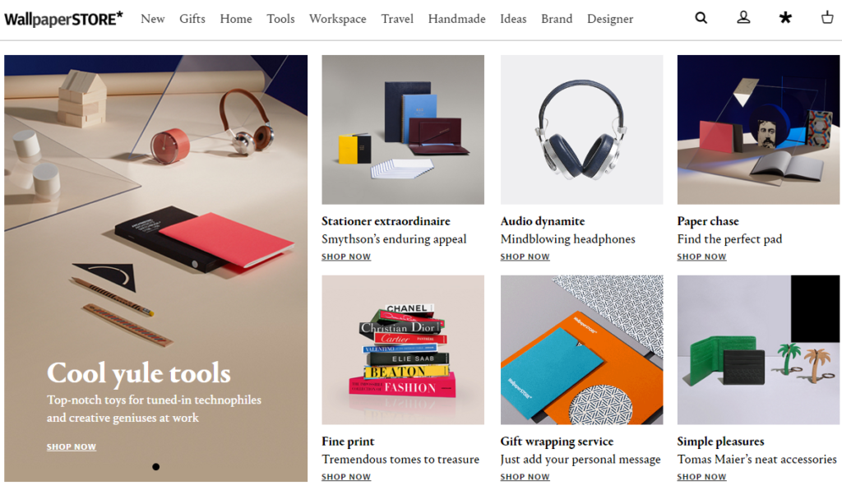
Task: Go to WallpaperSTORE* logo homepage
Action: coord(63,19)
